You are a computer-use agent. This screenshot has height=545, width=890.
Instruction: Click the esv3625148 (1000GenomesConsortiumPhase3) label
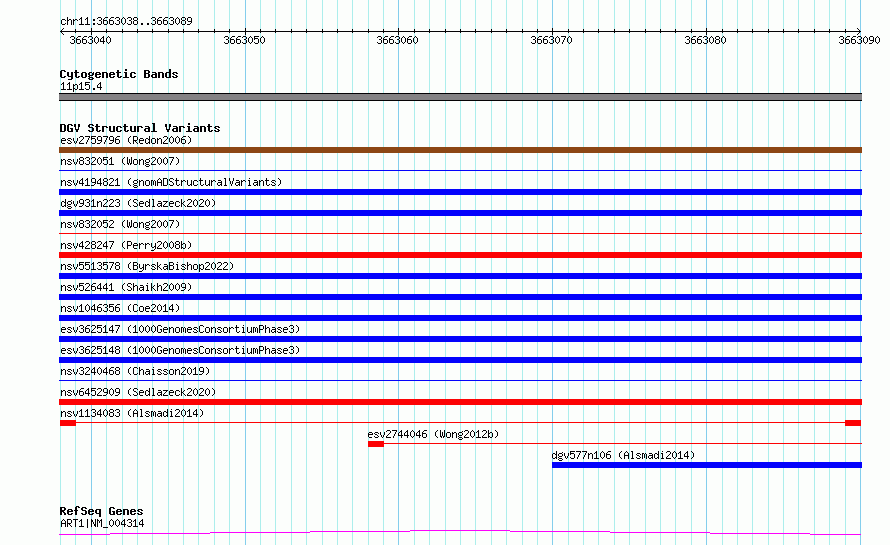pyautogui.click(x=180, y=350)
